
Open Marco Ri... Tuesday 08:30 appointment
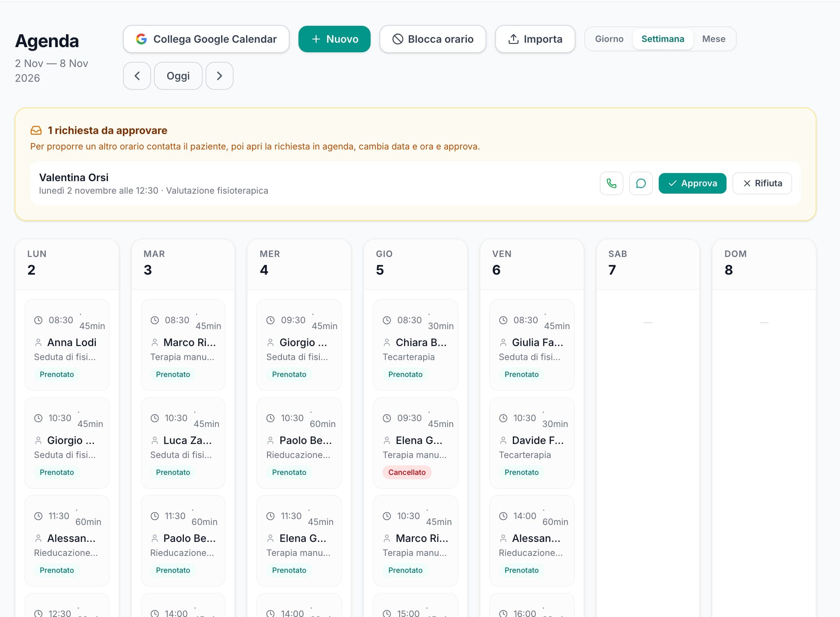click(x=183, y=345)
